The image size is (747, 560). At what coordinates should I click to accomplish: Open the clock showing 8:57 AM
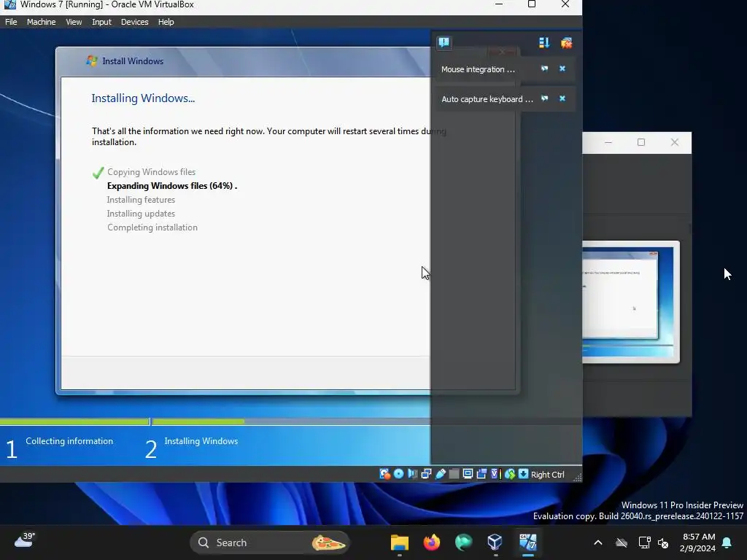(698, 542)
